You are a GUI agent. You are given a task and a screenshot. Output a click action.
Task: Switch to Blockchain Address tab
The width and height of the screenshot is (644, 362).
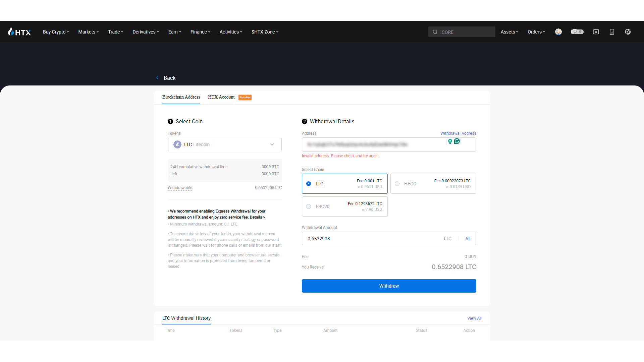(181, 97)
